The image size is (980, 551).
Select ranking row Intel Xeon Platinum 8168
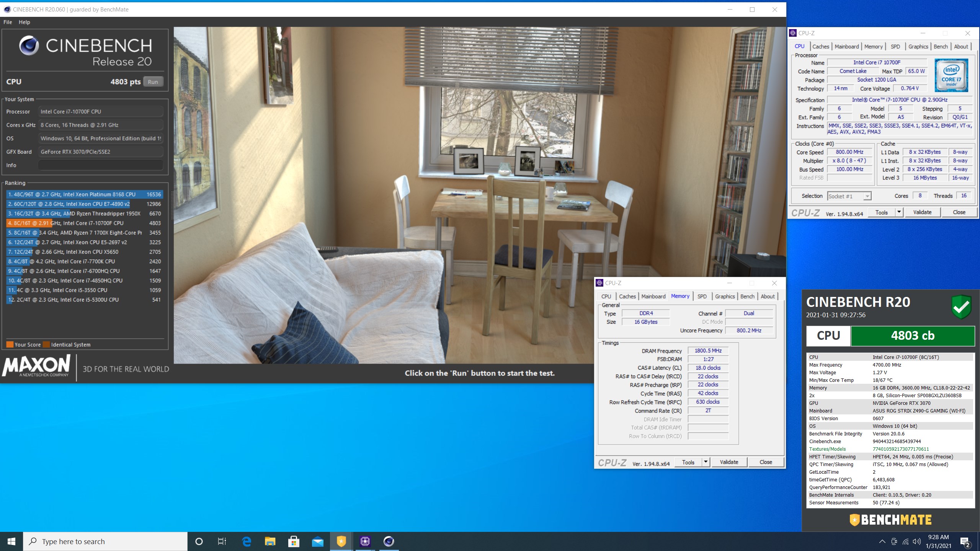tap(85, 194)
